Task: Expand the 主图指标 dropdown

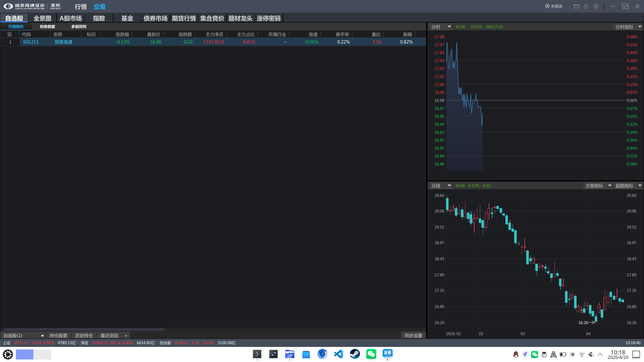Action: pyautogui.click(x=598, y=186)
